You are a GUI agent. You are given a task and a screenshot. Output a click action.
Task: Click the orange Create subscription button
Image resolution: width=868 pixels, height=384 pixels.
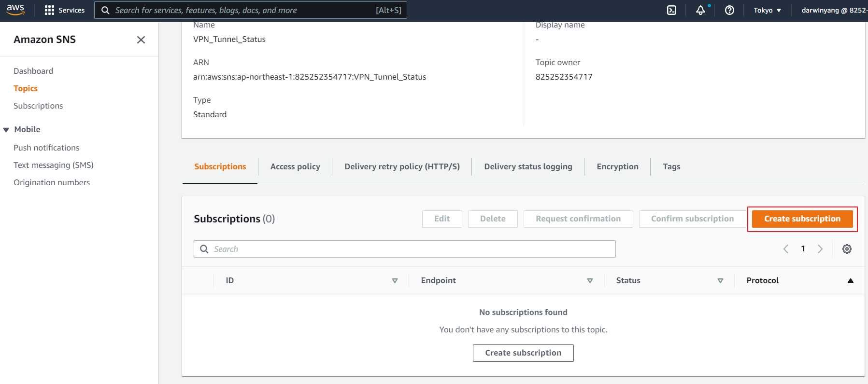802,219
